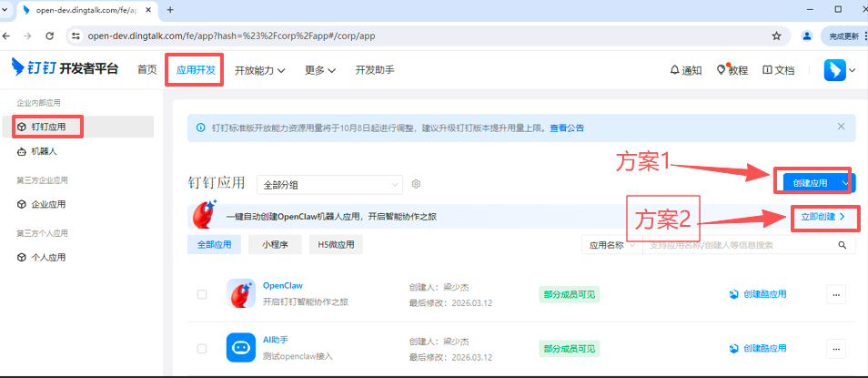The width and height of the screenshot is (868, 378).
Task: Click the 立即创建 link
Action: (x=823, y=217)
